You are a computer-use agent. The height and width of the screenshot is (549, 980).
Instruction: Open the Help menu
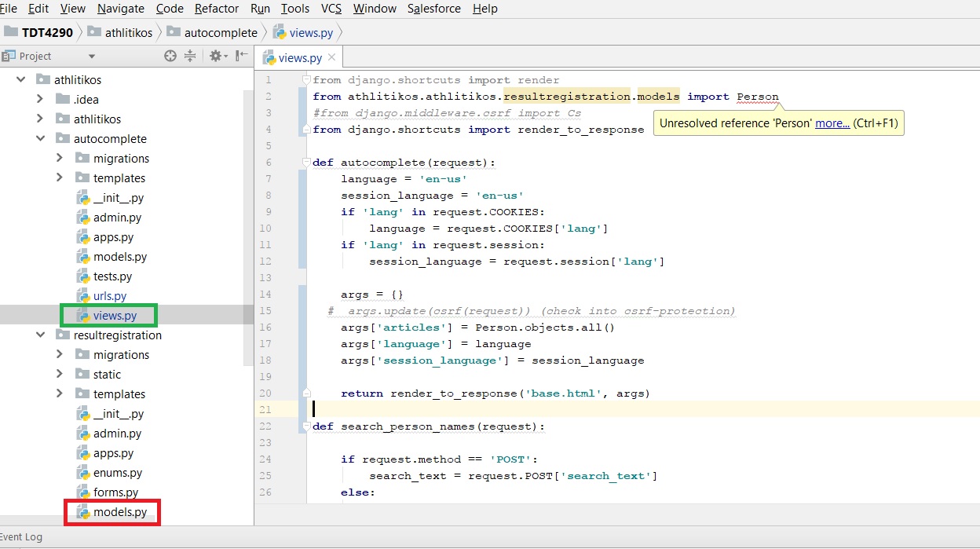pos(485,9)
